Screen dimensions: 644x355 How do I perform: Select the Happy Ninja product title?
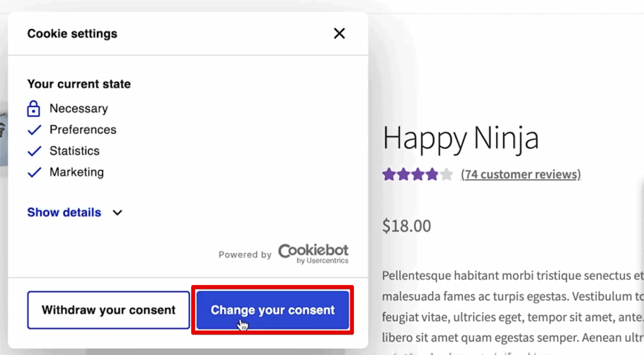coord(460,139)
